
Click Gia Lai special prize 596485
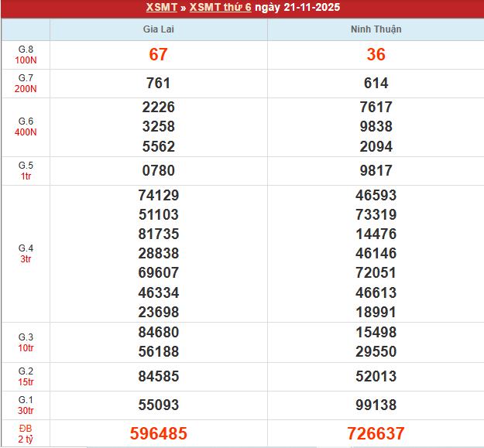tap(158, 433)
